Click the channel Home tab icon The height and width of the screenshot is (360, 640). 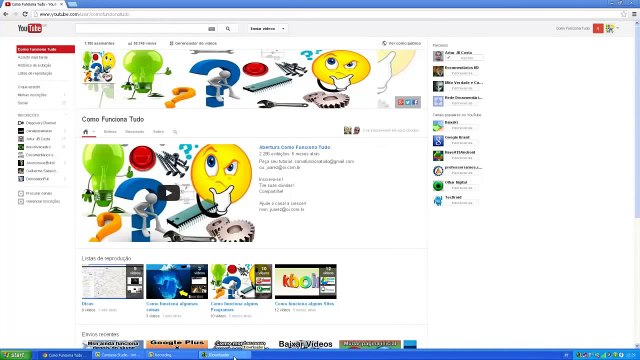pyautogui.click(x=85, y=132)
